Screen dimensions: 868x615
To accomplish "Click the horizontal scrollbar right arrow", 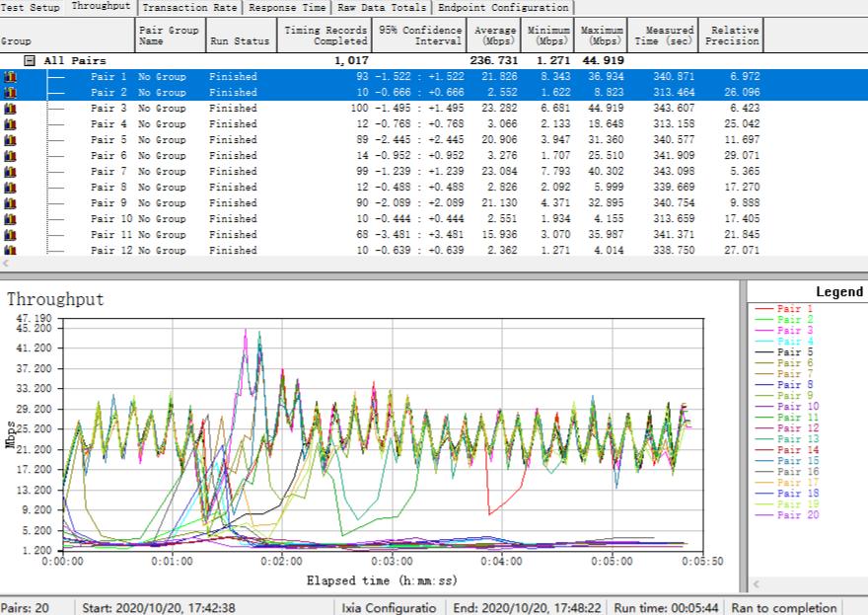I will pos(860,265).
